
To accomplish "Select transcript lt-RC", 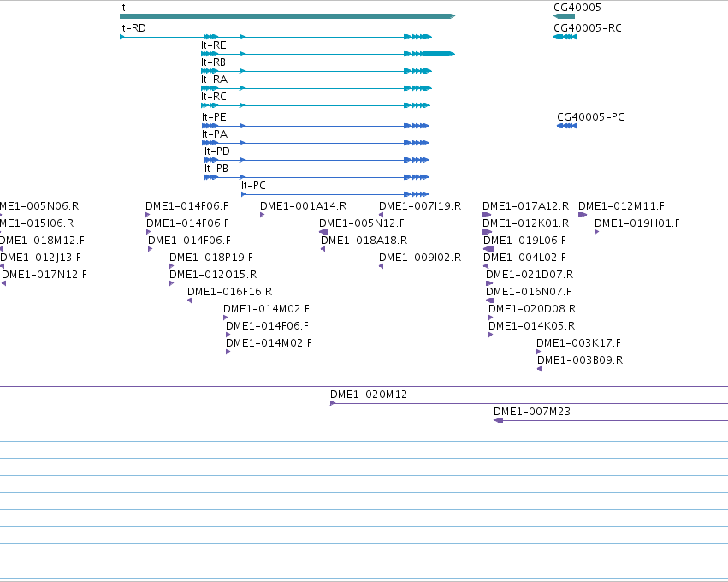I will pos(316,105).
